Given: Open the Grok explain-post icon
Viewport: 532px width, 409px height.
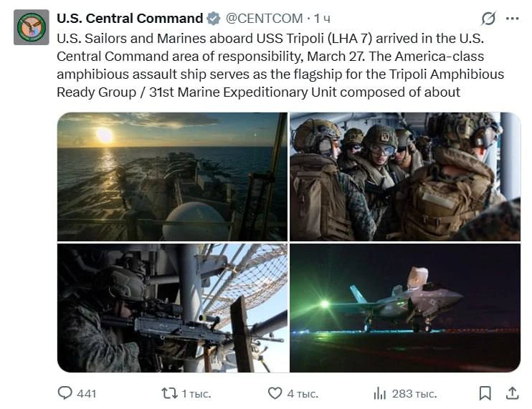Looking at the screenshot, I should tap(488, 19).
